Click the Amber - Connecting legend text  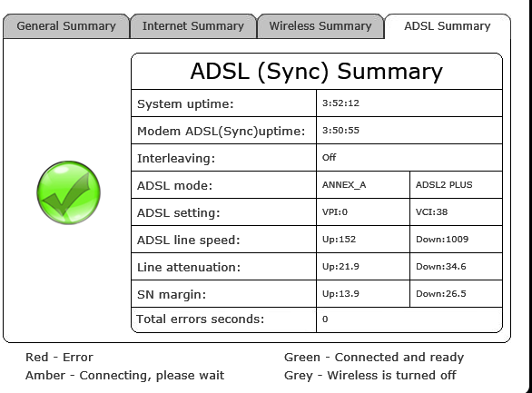click(x=125, y=376)
